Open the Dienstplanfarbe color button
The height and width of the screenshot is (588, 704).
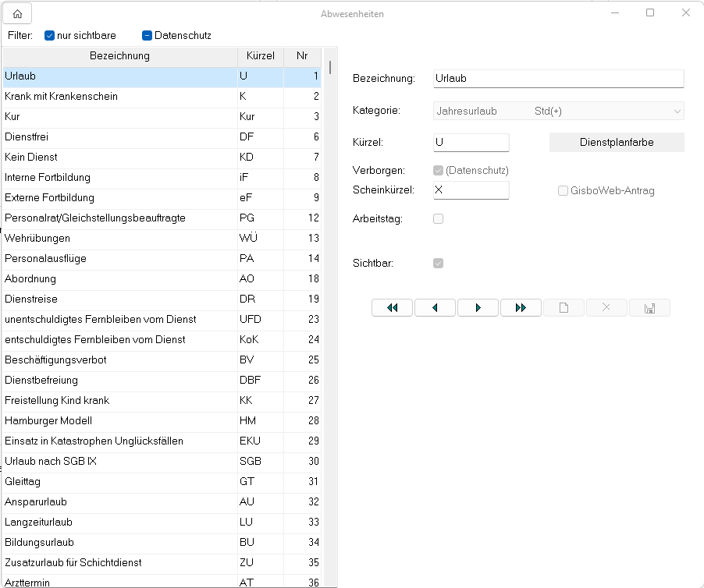tap(617, 142)
